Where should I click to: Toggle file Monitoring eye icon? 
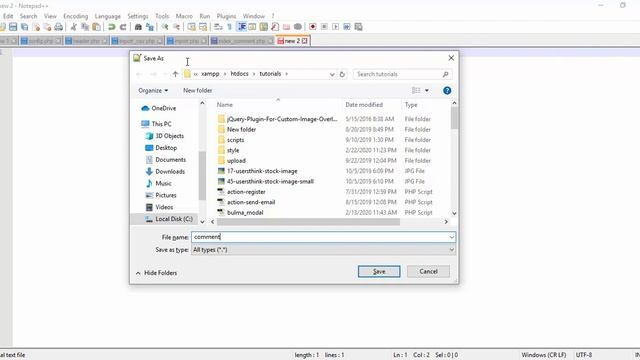tap(298, 27)
